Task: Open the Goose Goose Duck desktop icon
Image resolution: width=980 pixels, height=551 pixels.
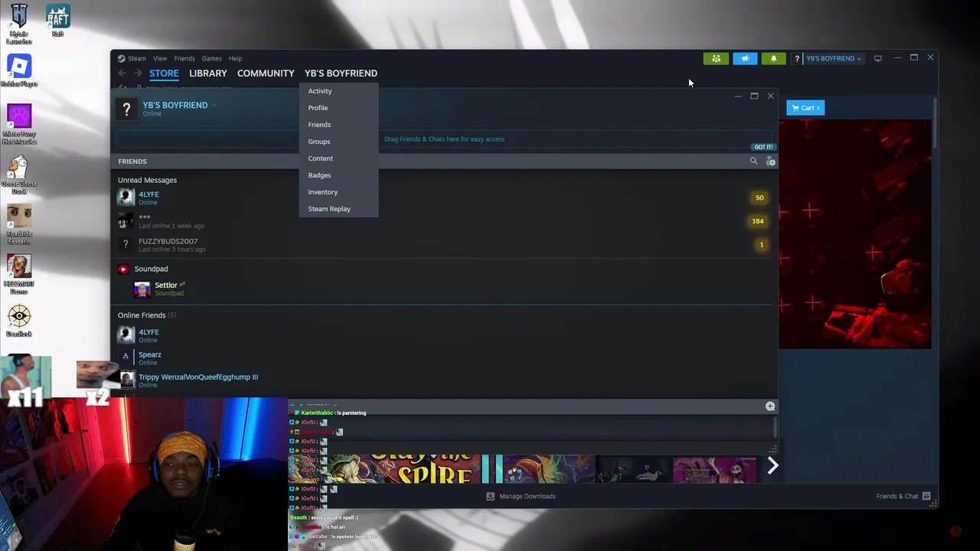Action: (x=19, y=175)
